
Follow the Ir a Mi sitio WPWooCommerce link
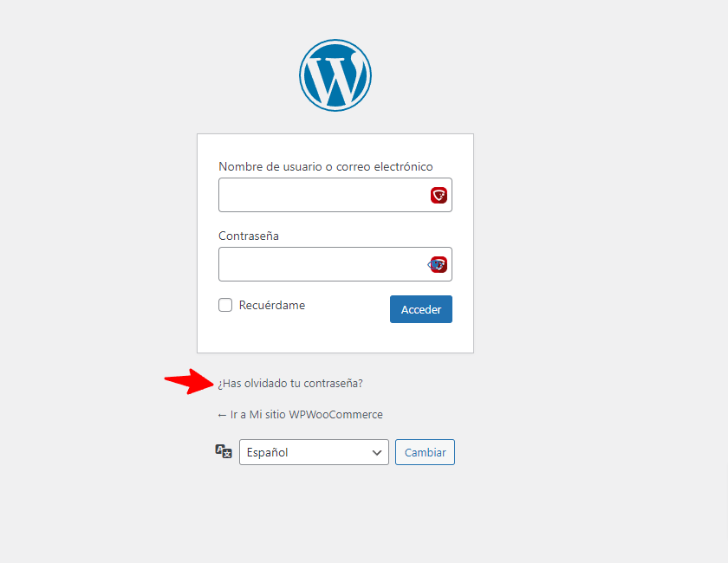pos(301,415)
